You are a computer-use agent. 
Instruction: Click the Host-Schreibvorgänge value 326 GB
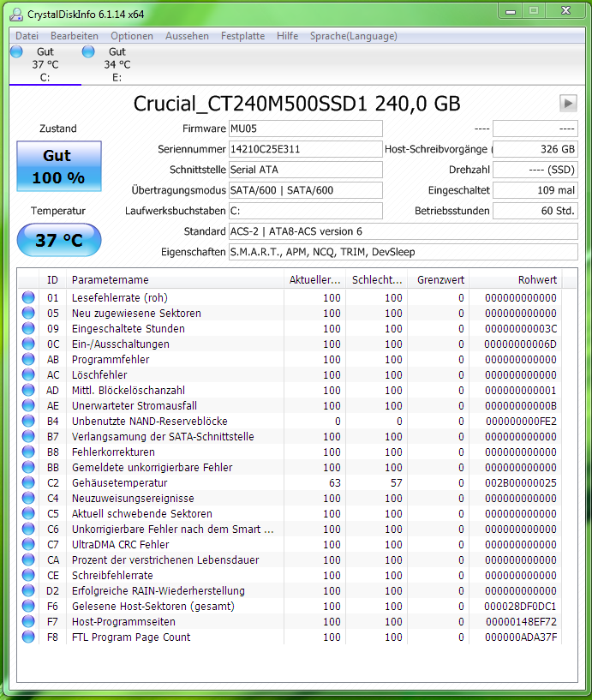pyautogui.click(x=535, y=149)
